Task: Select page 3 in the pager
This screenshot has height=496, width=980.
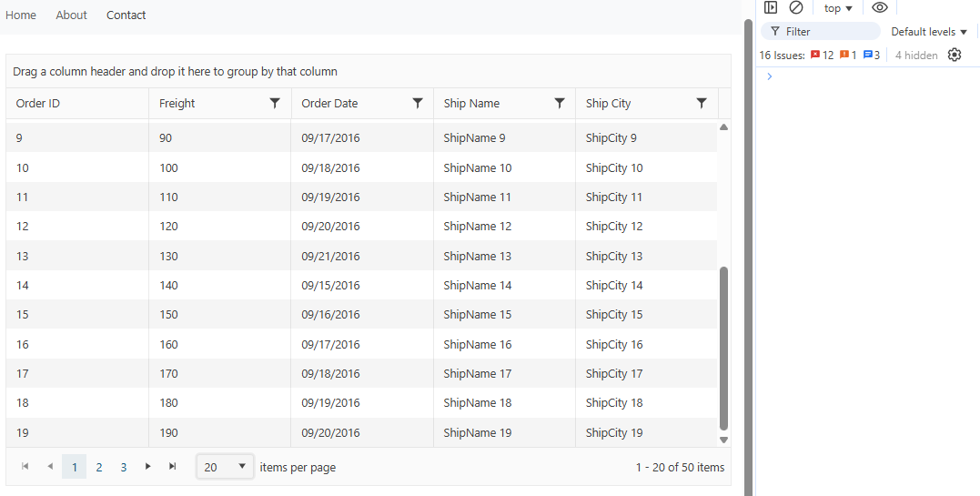Action: coord(123,468)
